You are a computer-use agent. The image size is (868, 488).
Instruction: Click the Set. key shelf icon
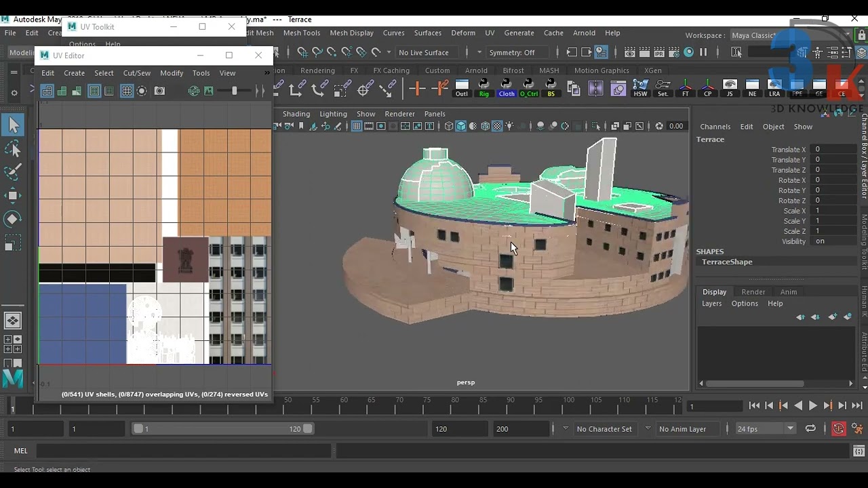(x=663, y=88)
